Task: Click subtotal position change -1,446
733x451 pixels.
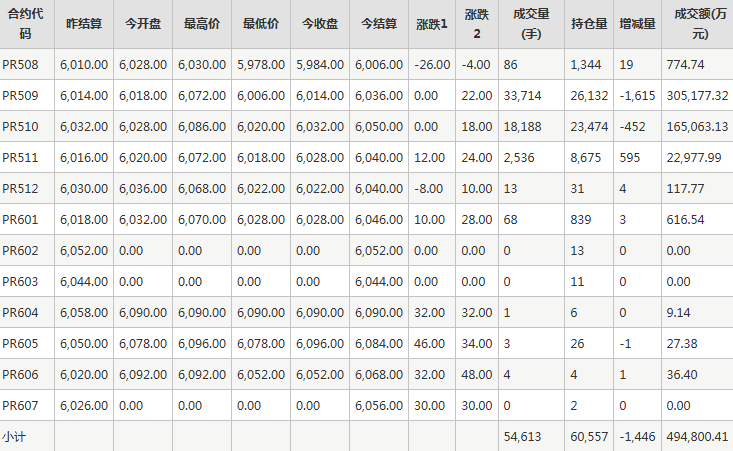Action: [637, 437]
